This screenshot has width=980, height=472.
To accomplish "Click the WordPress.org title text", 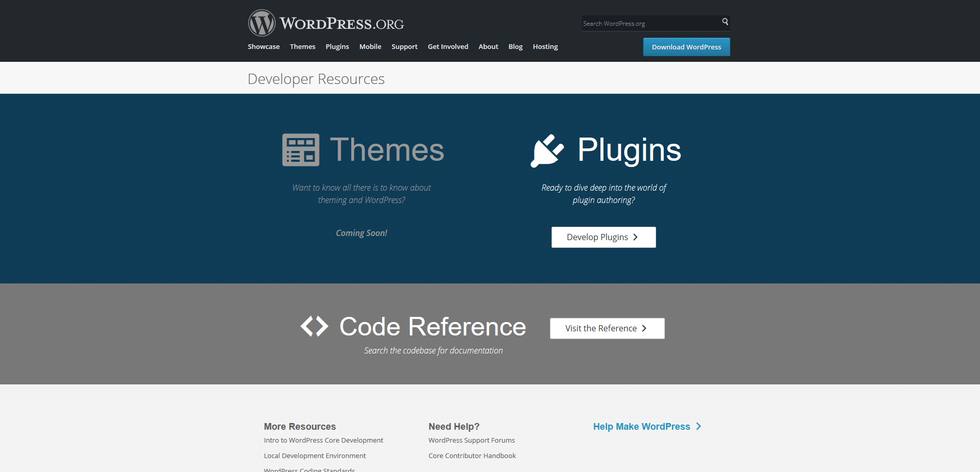I will pyautogui.click(x=341, y=24).
